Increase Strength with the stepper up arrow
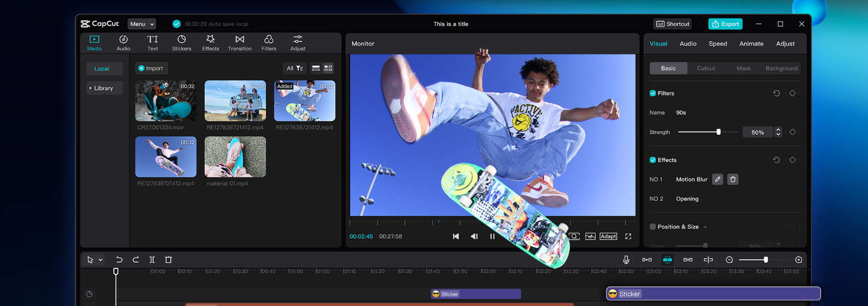The height and width of the screenshot is (306, 868). pyautogui.click(x=778, y=130)
